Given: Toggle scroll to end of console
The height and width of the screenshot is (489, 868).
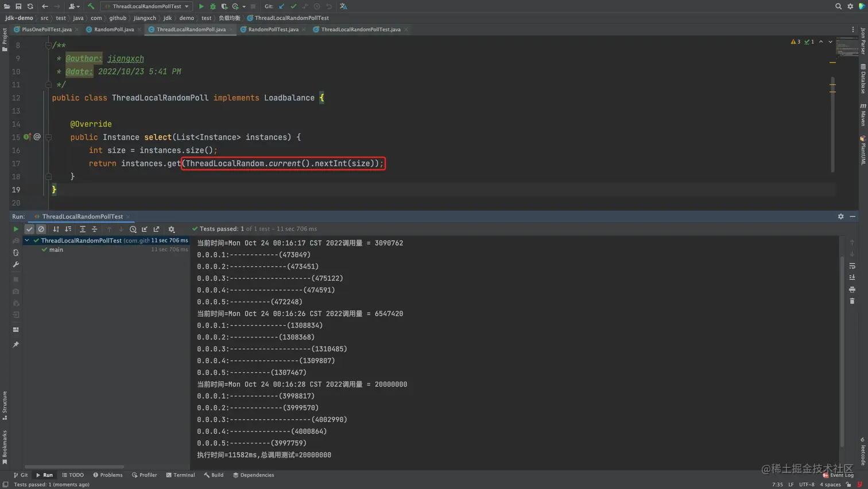Looking at the screenshot, I should coord(852,278).
